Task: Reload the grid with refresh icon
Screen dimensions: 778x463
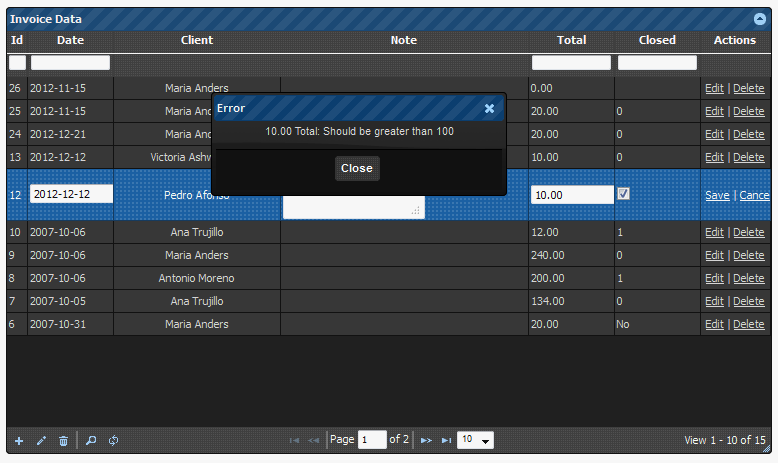Action: (113, 441)
